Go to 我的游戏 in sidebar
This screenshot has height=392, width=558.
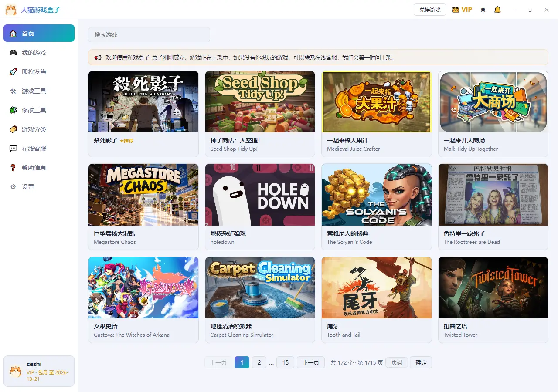tap(39, 53)
